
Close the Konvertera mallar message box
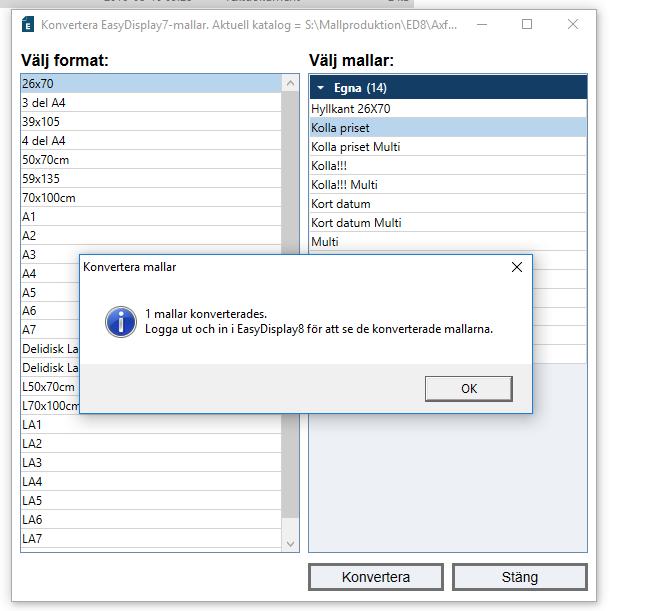(x=517, y=267)
